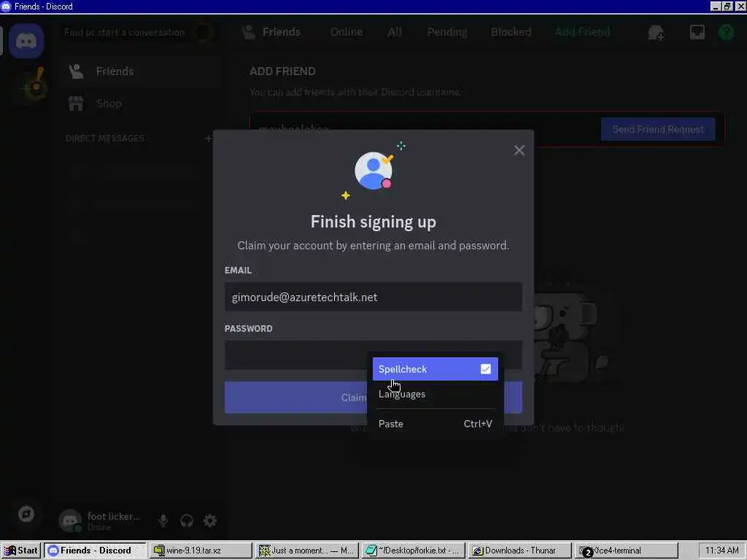Click the New Group DM icon
The height and width of the screenshot is (560, 747).
656,32
